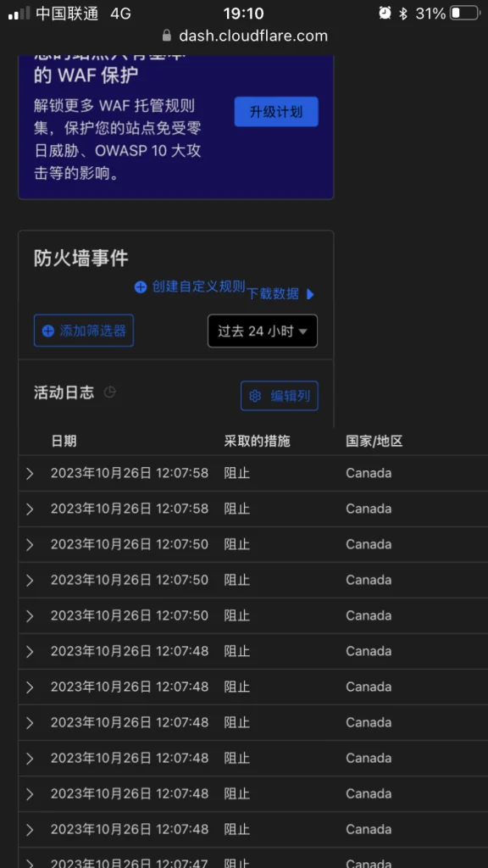
Task: Click the 采取的措施 column header
Action: [x=258, y=441]
